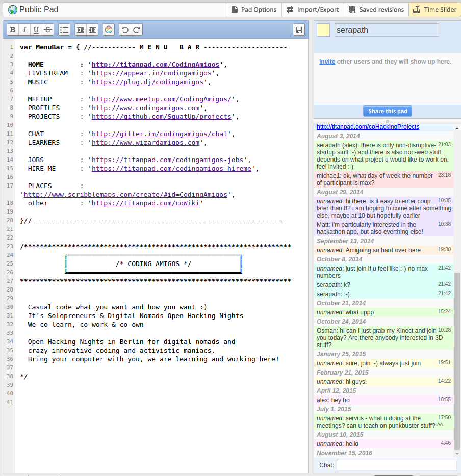Toggle underline formatting

[x=36, y=30]
